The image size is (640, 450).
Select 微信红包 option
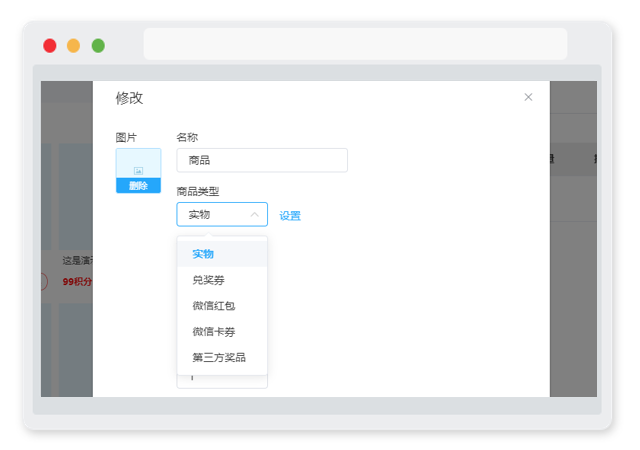pyautogui.click(x=222, y=306)
